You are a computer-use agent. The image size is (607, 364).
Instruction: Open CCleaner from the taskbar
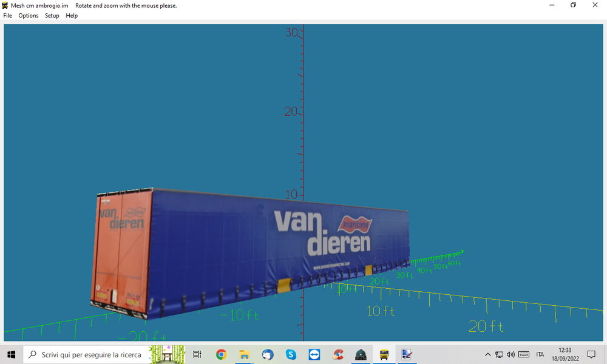click(x=337, y=354)
